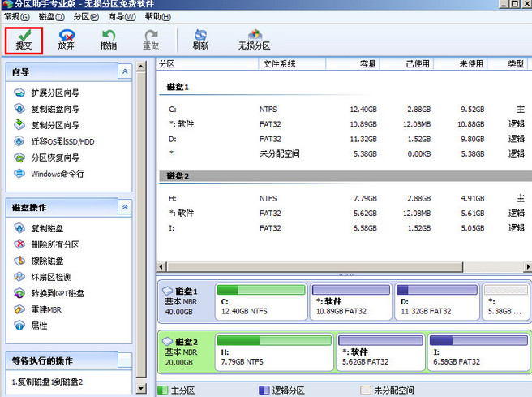532x397 pixels.
Task: Click the 刷新 (Refresh) toolbar icon
Action: [x=200, y=41]
